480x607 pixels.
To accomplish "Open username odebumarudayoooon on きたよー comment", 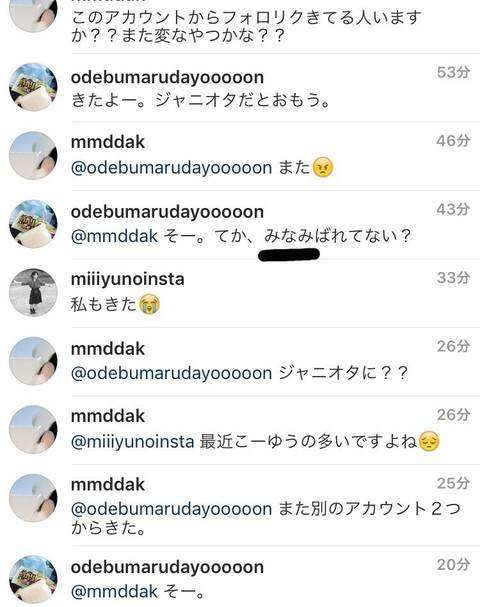I will pyautogui.click(x=167, y=77).
